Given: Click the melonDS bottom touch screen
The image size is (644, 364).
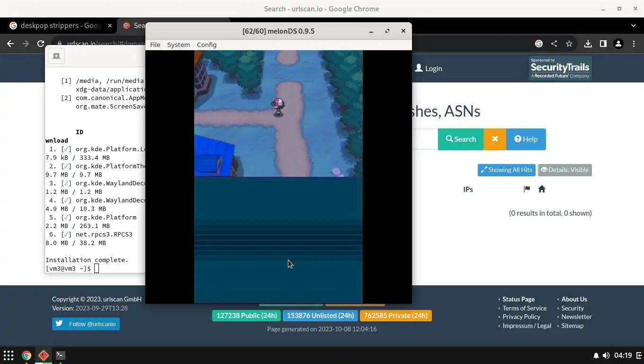Looking at the screenshot, I should (x=278, y=240).
